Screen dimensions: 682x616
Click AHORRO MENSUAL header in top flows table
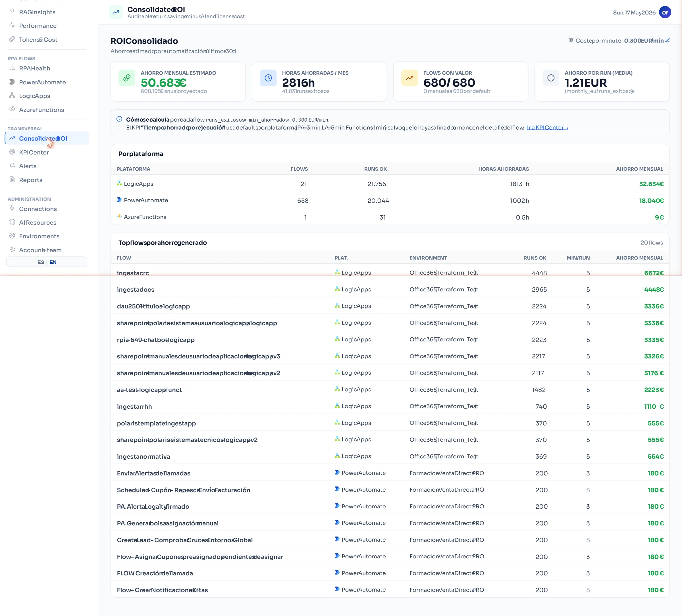click(x=639, y=258)
